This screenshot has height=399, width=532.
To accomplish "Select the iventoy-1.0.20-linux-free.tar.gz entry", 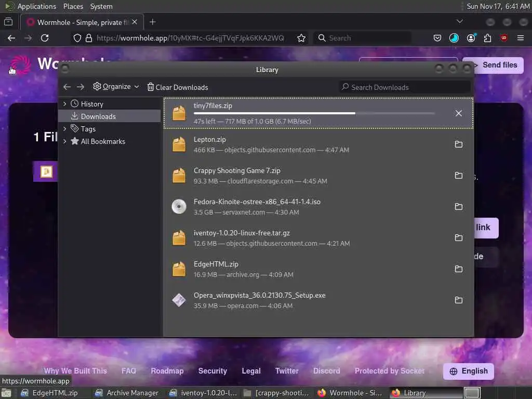I will tap(318, 238).
